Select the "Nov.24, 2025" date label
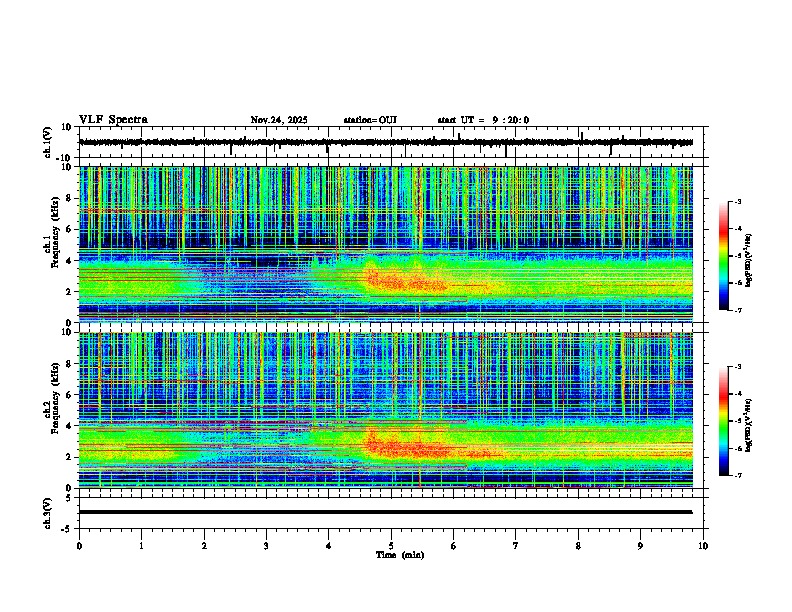The width and height of the screenshot is (792, 612). [x=279, y=120]
